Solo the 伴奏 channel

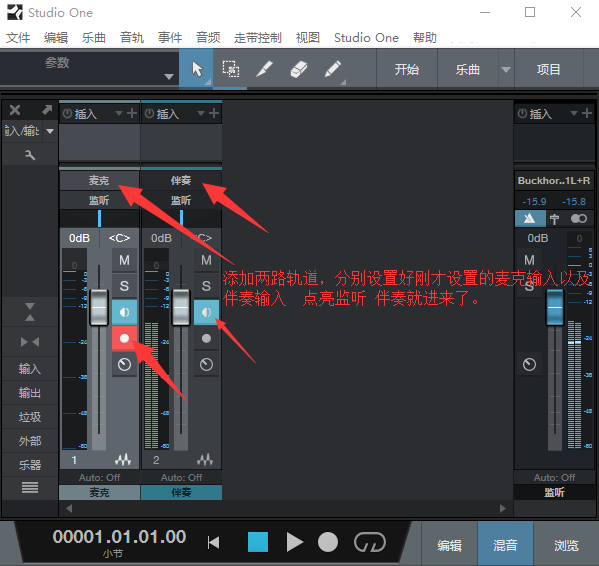[x=206, y=286]
